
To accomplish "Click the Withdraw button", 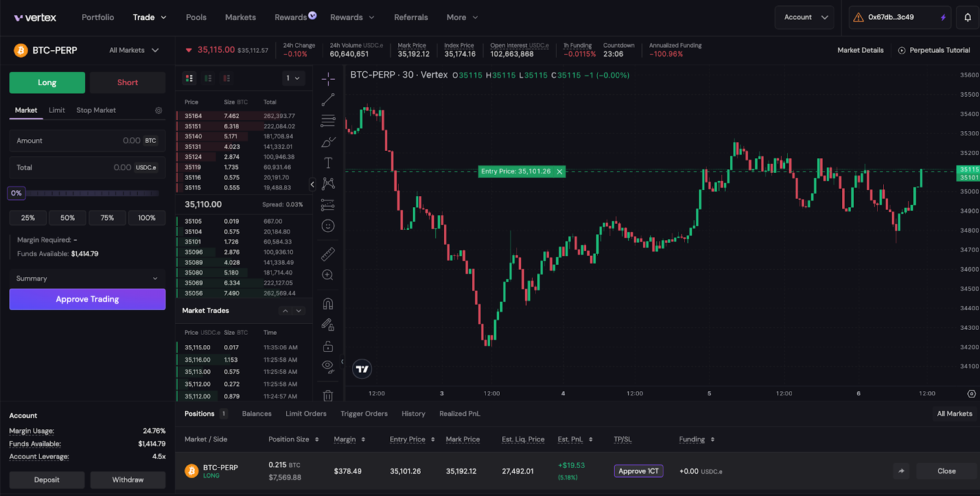I will pos(127,480).
